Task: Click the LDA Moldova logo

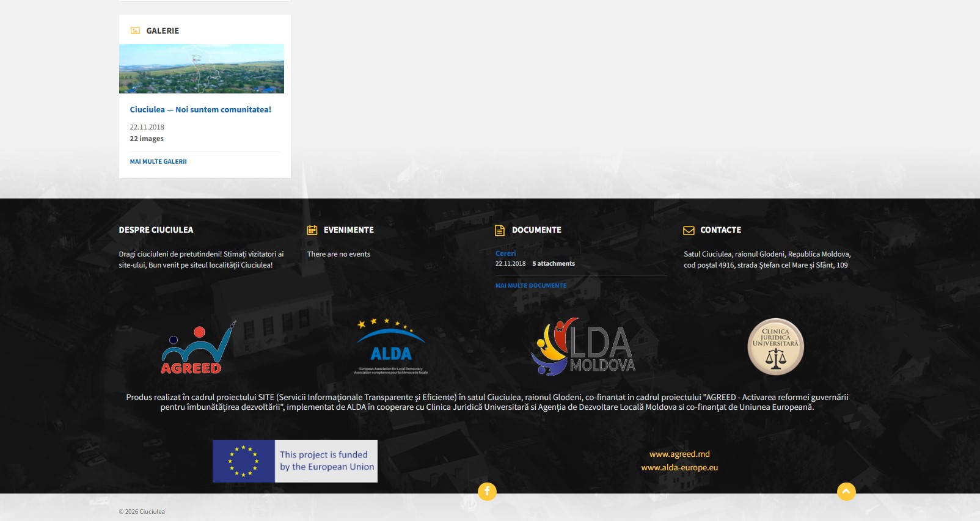Action: (x=583, y=346)
